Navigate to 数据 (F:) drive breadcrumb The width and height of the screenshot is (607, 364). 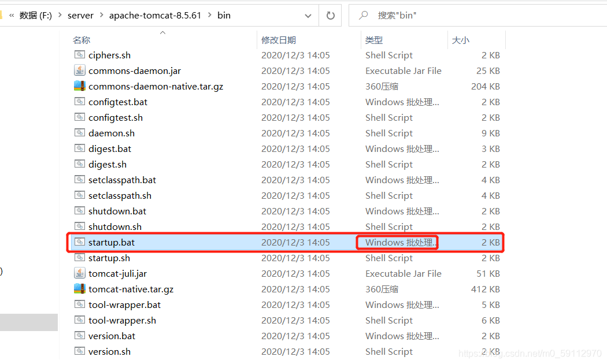pos(36,16)
